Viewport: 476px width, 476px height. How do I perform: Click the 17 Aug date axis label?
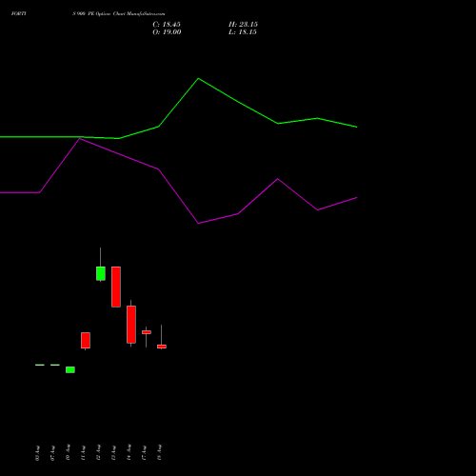point(144,452)
